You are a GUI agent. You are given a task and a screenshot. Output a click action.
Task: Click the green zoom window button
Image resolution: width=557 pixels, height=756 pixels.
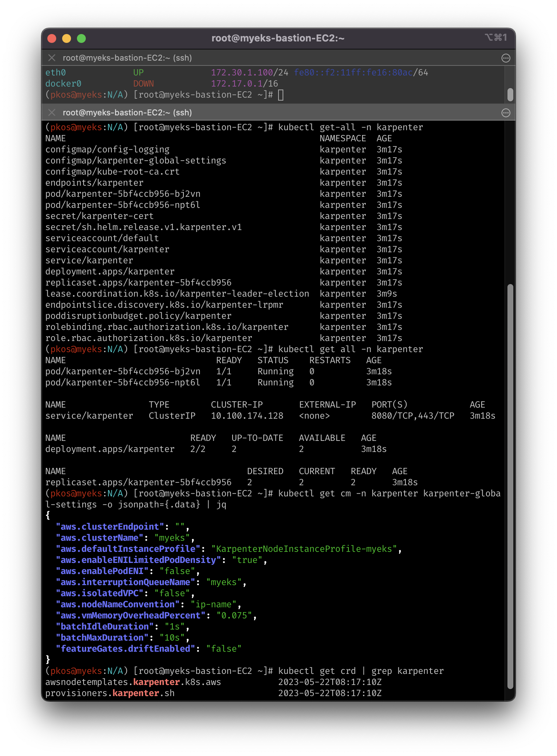[81, 38]
